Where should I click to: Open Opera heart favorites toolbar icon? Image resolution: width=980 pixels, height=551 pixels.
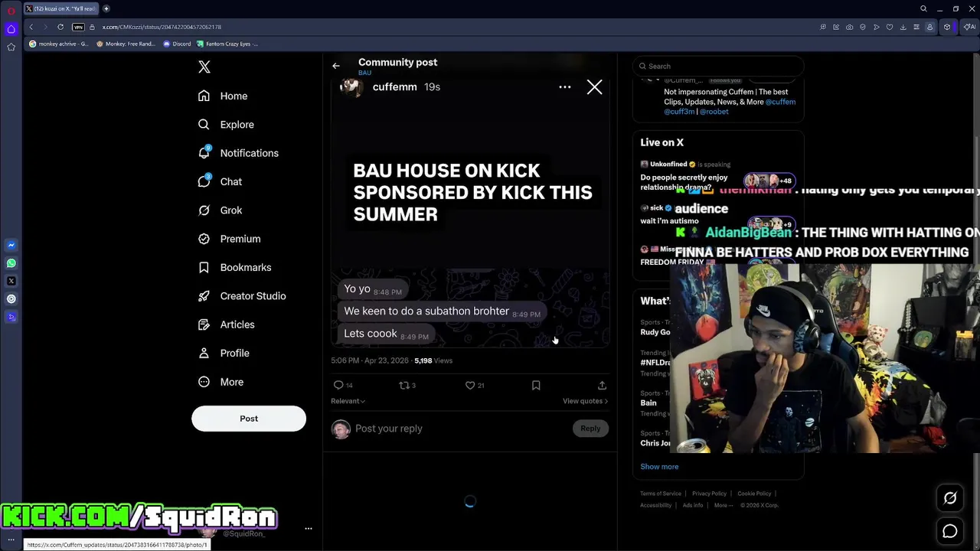tap(890, 27)
